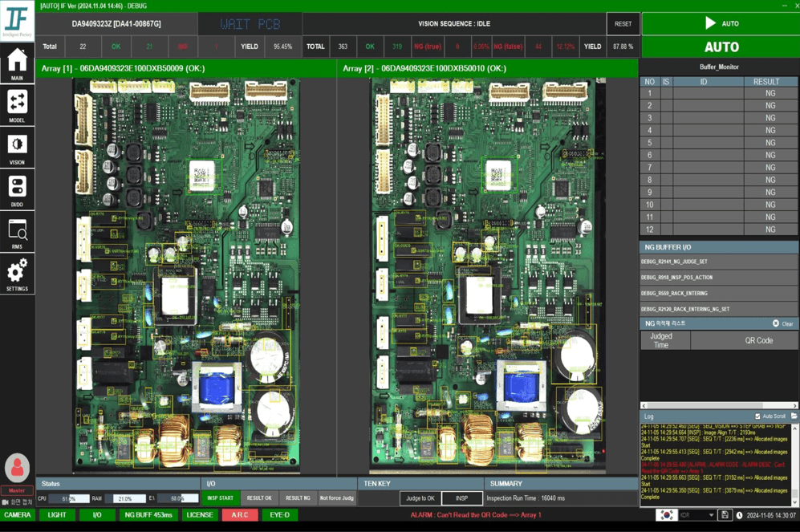The image size is (800, 532).
Task: Click the EYE-D status button
Action: (279, 515)
